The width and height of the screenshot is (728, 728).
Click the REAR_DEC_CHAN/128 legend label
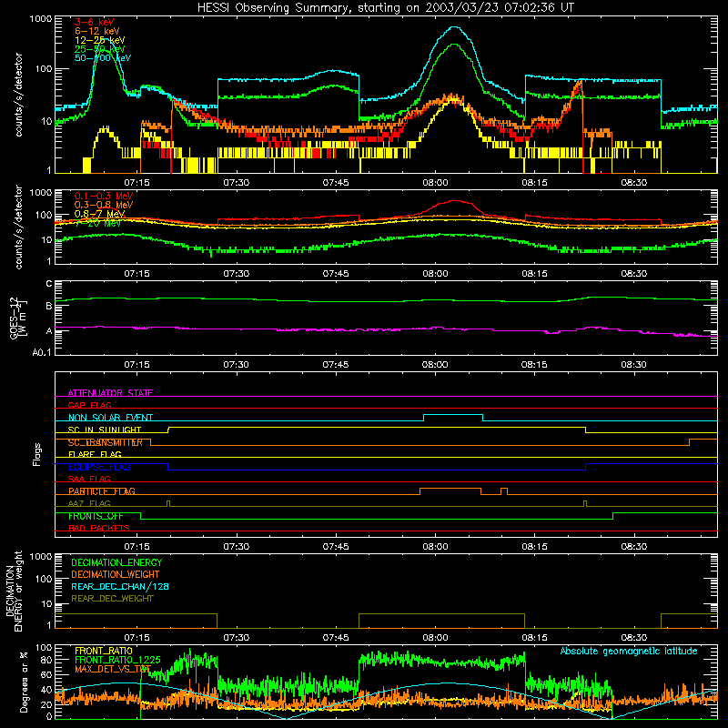point(120,586)
